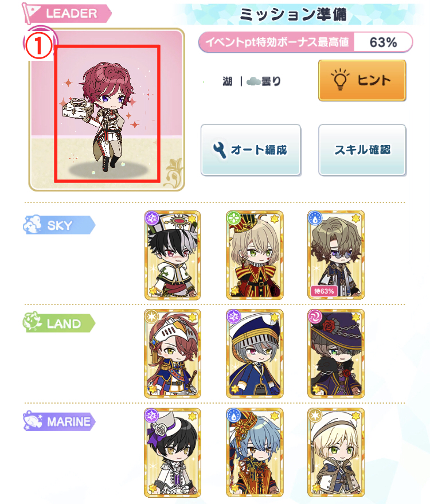Screen dimensions: 430x504
Task: Select the SKY card with red striped hat
Action: [x=255, y=255]
